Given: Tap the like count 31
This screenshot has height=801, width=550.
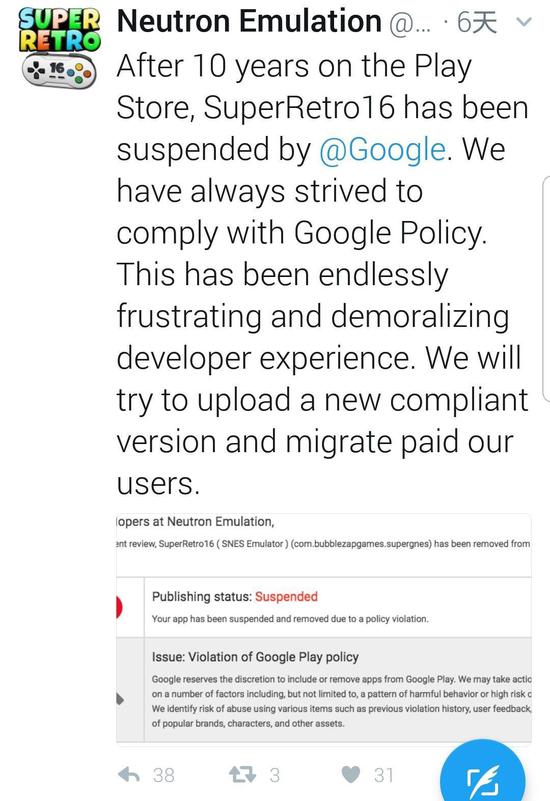Looking at the screenshot, I should 384,775.
